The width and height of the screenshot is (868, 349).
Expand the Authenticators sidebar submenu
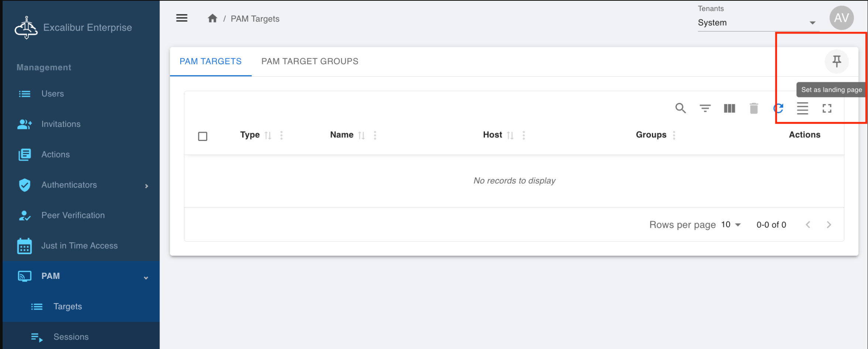(147, 186)
